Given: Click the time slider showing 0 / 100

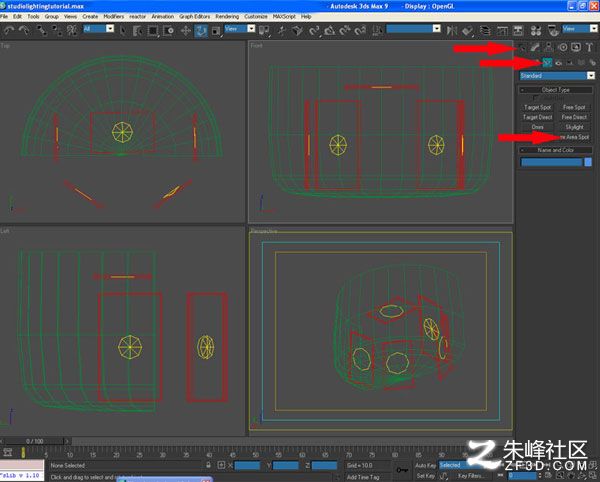Looking at the screenshot, I should [x=34, y=441].
